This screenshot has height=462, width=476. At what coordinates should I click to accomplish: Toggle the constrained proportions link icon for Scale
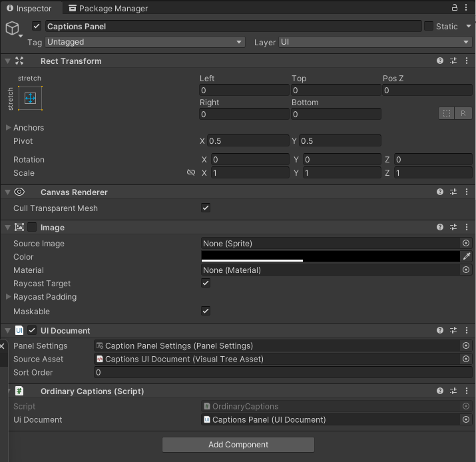(191, 173)
